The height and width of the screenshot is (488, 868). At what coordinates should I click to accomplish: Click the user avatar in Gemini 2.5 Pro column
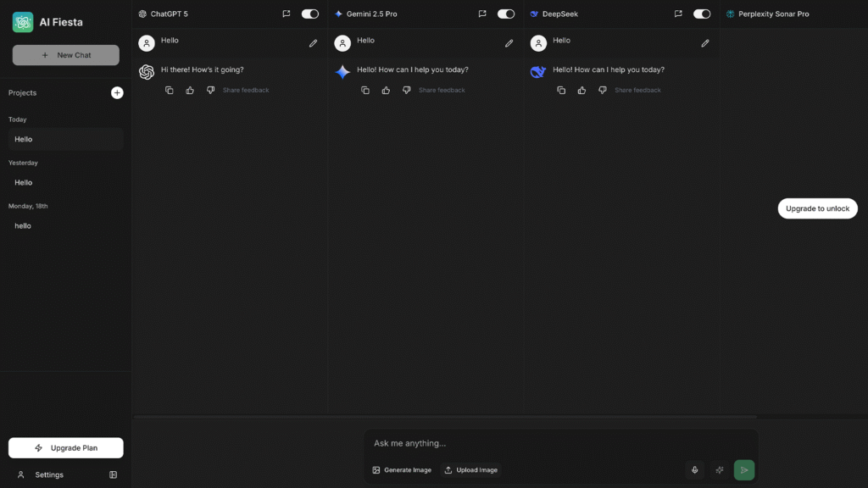342,43
